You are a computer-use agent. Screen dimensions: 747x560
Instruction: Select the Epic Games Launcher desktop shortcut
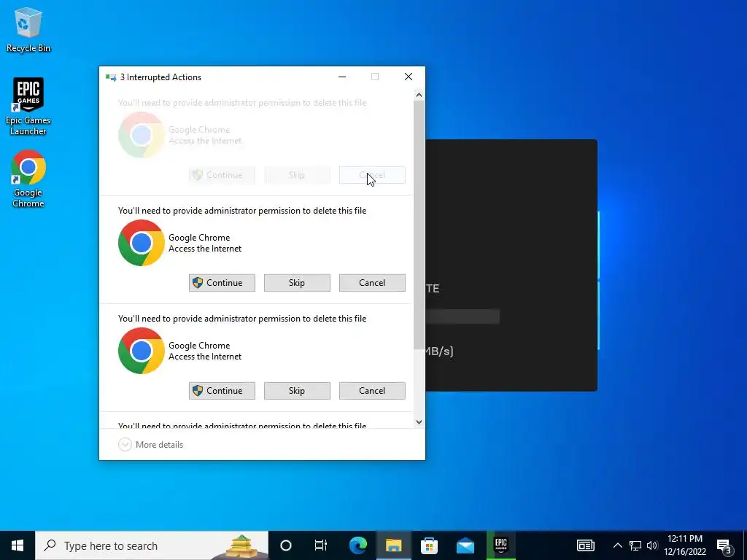28,106
